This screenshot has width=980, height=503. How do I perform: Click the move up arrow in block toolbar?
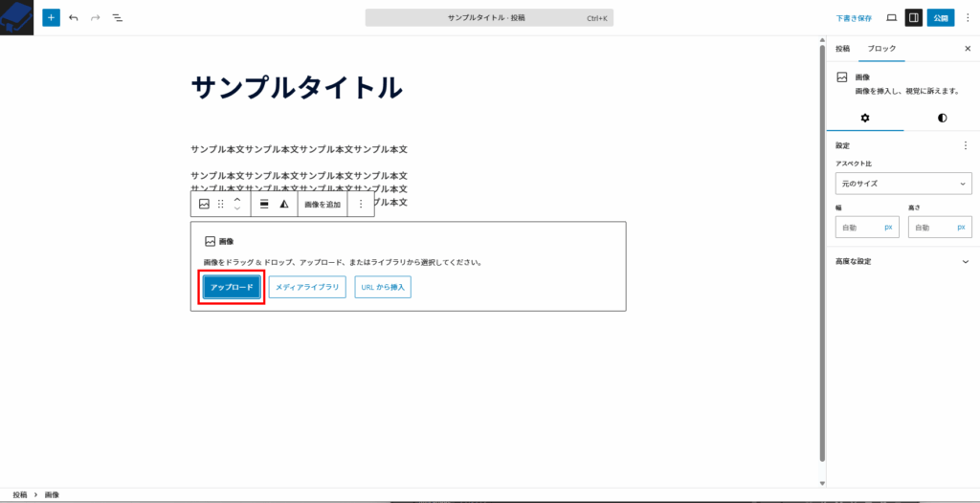[237, 199]
